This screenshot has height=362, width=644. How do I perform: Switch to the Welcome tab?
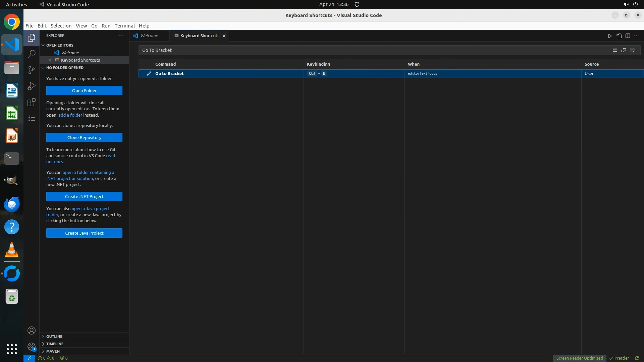point(149,36)
